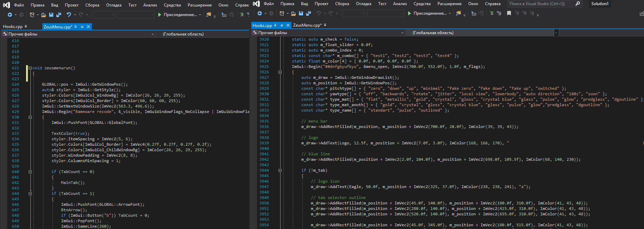Click the Solution1 label in the title bar

point(600,4)
